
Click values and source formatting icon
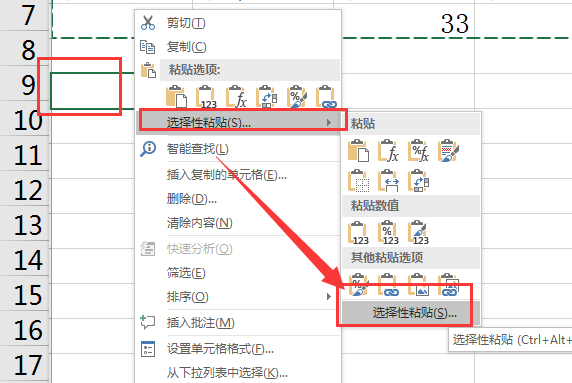click(x=418, y=233)
